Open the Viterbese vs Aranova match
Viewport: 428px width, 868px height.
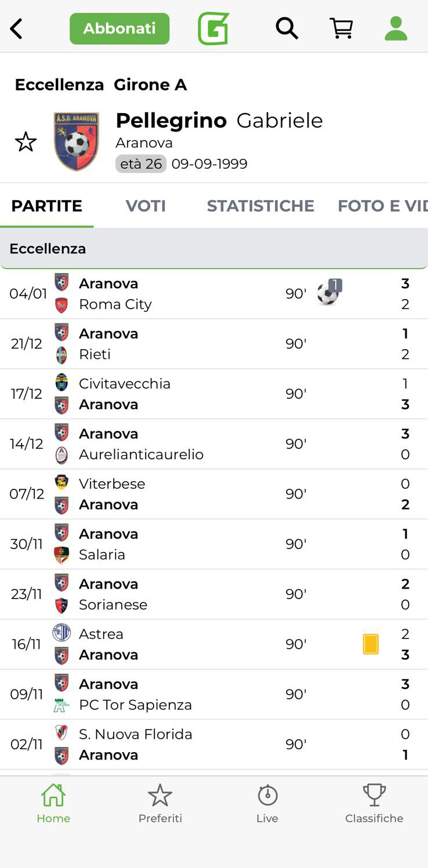tap(174, 494)
